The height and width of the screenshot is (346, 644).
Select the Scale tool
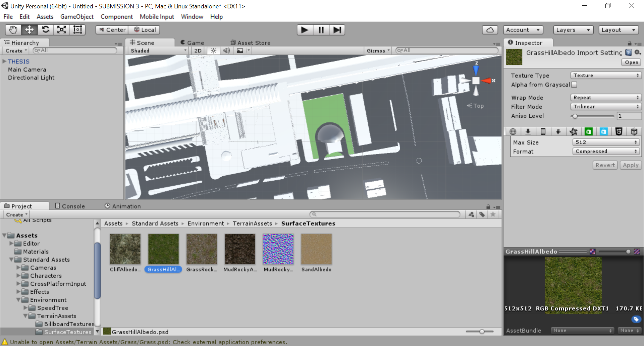pyautogui.click(x=61, y=30)
